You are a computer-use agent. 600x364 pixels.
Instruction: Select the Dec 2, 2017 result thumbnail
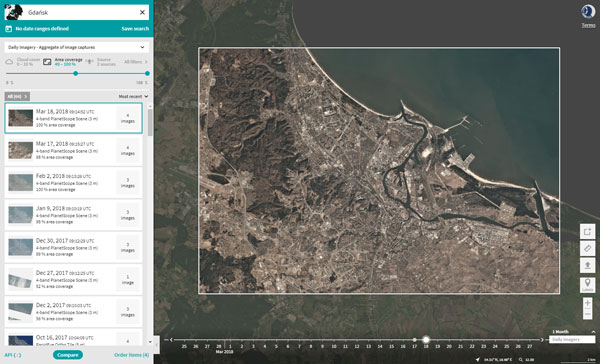click(x=21, y=312)
